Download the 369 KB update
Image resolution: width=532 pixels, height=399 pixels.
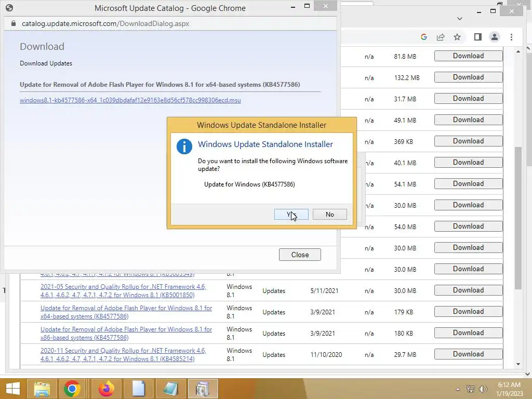click(x=468, y=141)
